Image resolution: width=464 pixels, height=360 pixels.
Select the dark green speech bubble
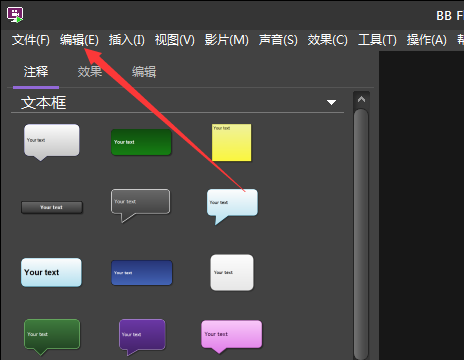tap(52, 337)
